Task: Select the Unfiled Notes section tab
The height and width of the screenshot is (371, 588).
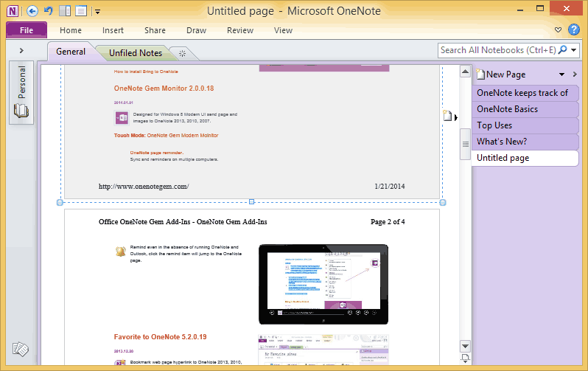Action: click(x=136, y=53)
